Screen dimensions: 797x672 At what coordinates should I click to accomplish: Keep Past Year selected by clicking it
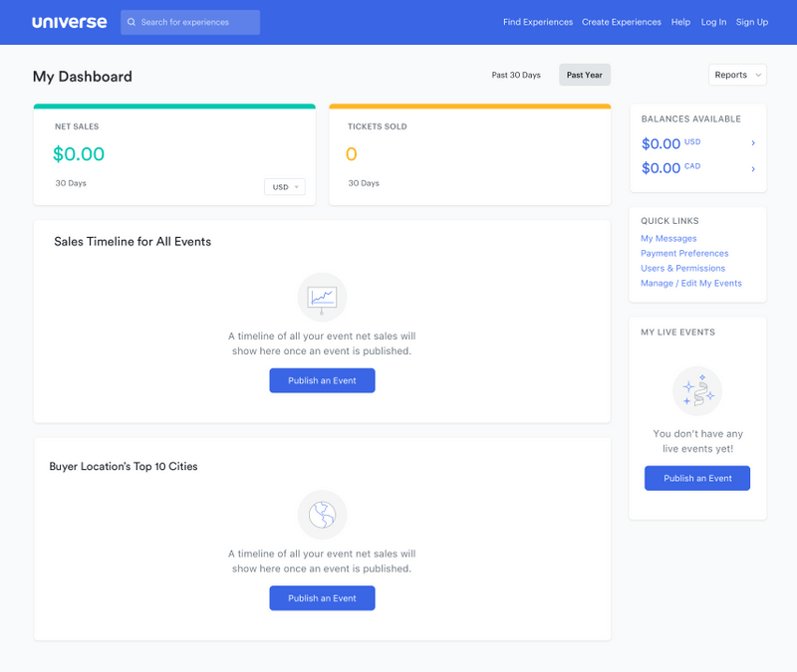pos(585,74)
